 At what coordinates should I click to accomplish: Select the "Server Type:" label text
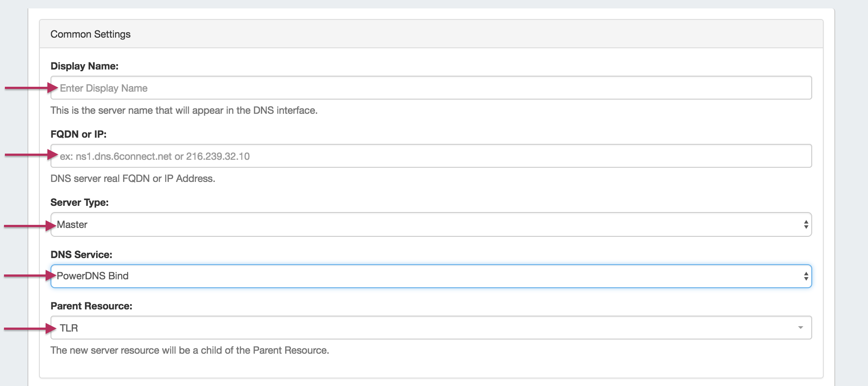click(x=80, y=203)
